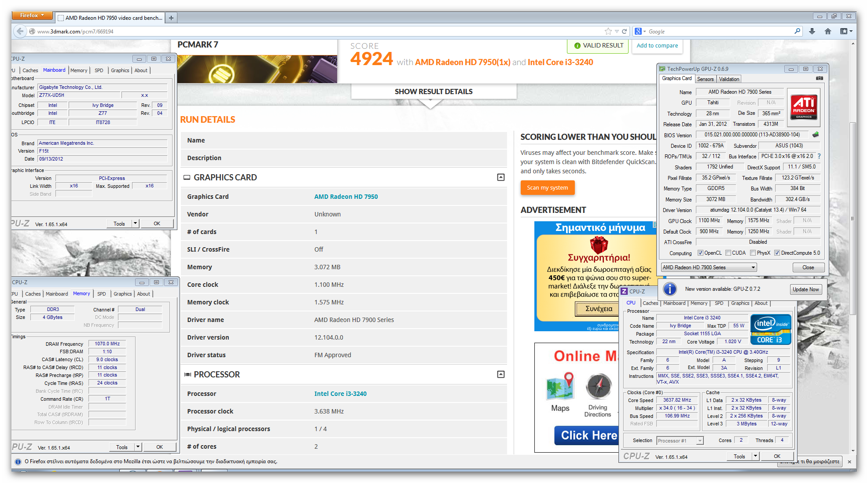Dismiss the Firefox notification bar with X
The width and height of the screenshot is (868, 483).
point(849,461)
